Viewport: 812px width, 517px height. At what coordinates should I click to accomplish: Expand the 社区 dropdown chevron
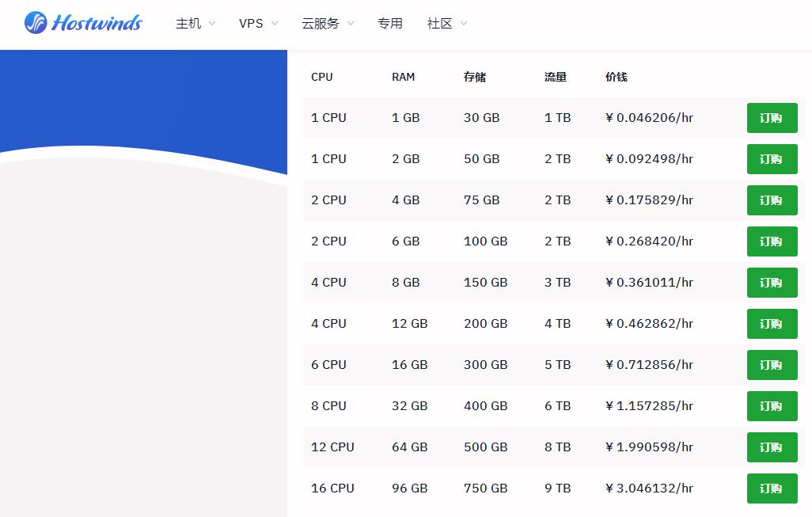click(464, 24)
